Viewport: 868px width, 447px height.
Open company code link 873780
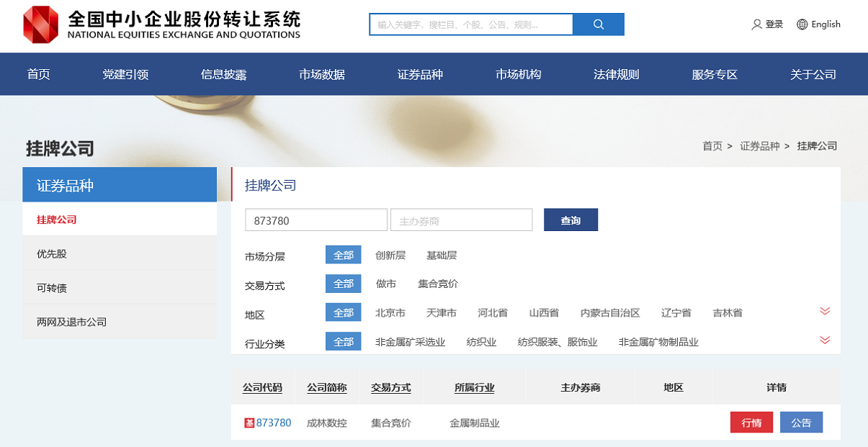click(x=274, y=423)
